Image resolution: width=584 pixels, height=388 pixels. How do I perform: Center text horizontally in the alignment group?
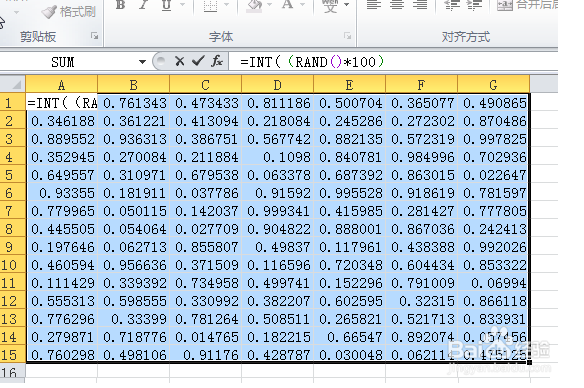click(397, 5)
